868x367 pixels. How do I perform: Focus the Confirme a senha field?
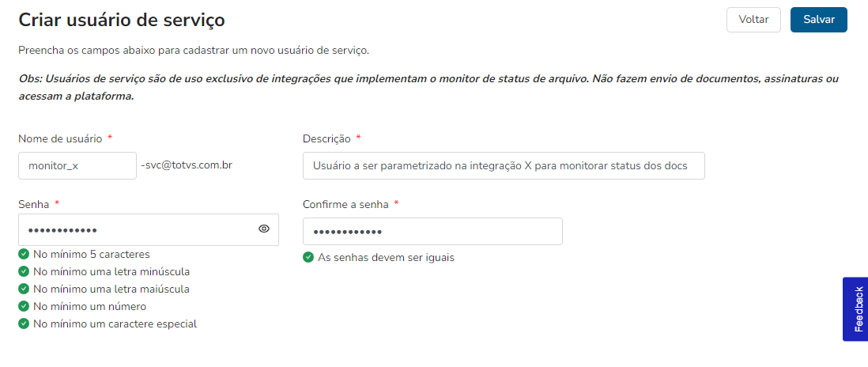click(x=432, y=232)
